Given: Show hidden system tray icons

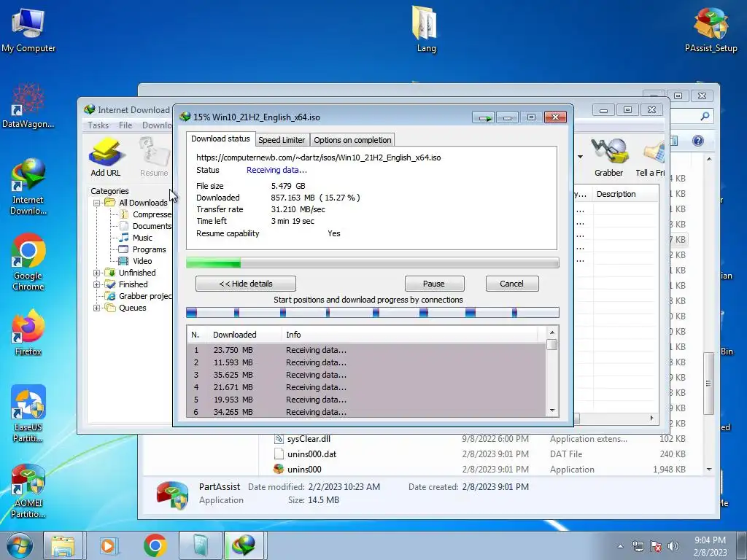Looking at the screenshot, I should pyautogui.click(x=620, y=546).
